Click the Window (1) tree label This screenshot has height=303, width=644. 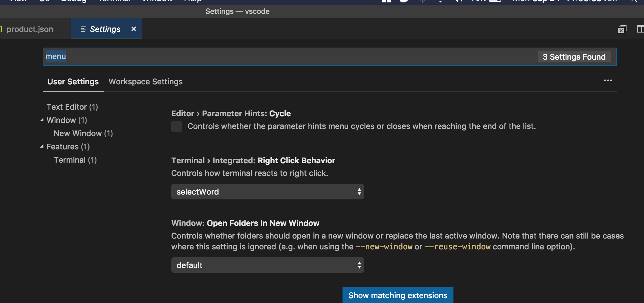[x=67, y=120]
